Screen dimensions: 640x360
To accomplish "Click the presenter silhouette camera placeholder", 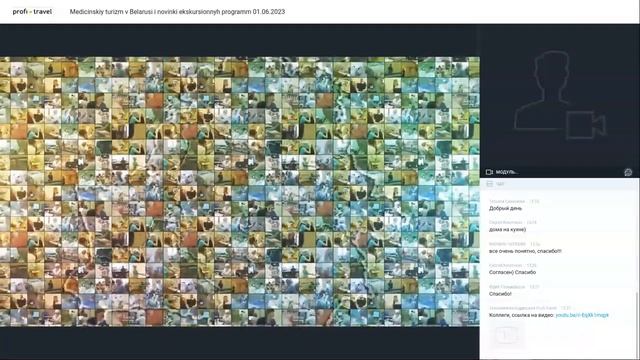I will pos(560,95).
